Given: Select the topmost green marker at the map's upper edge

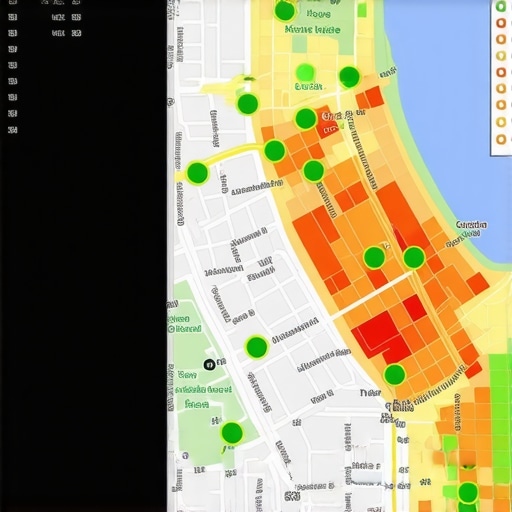Looking at the screenshot, I should pyautogui.click(x=285, y=11).
